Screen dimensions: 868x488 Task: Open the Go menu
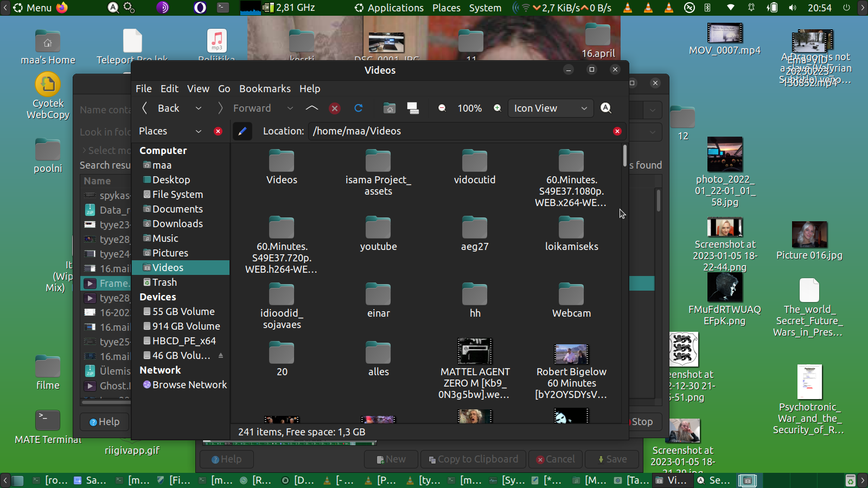pyautogui.click(x=224, y=89)
